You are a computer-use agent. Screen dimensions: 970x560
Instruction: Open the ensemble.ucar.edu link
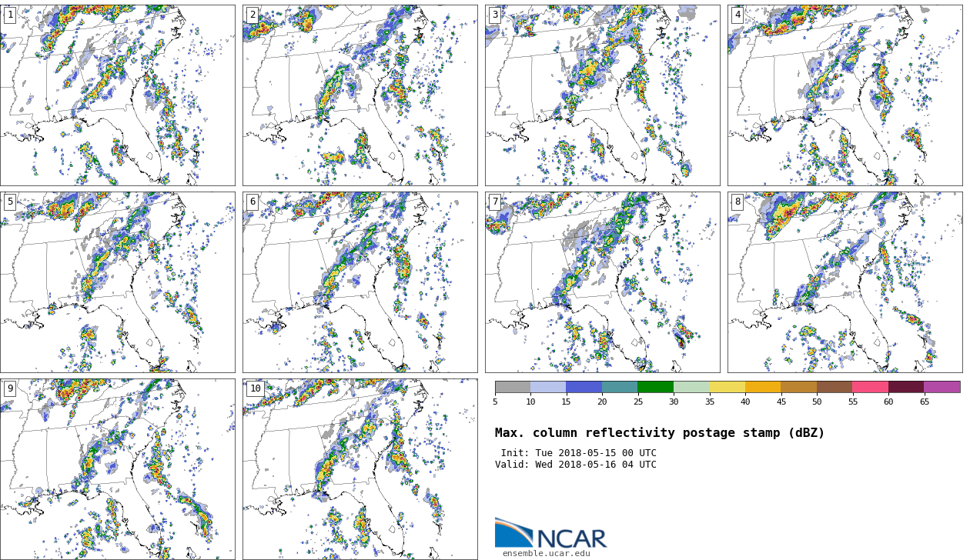(546, 553)
